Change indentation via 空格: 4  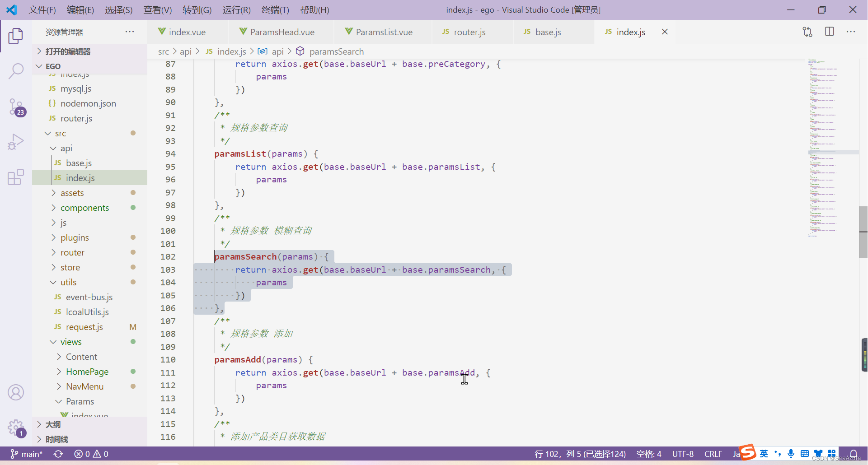point(649,454)
